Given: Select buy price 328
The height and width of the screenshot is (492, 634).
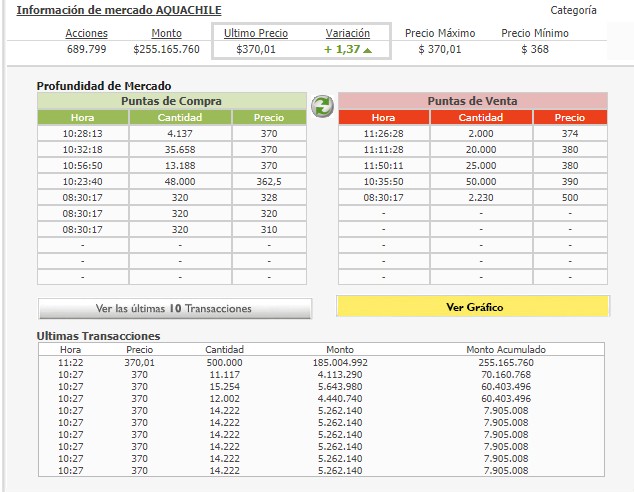Looking at the screenshot, I should pyautogui.click(x=269, y=198).
